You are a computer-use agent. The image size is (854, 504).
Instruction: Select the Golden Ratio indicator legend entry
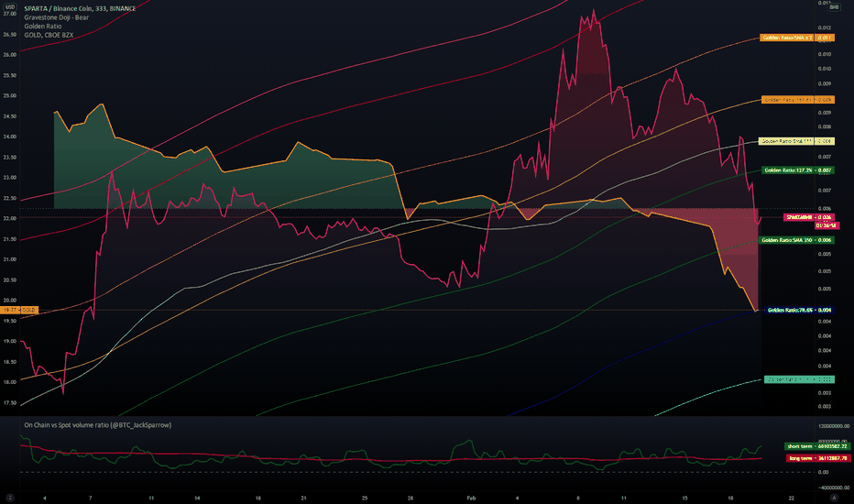pos(42,27)
